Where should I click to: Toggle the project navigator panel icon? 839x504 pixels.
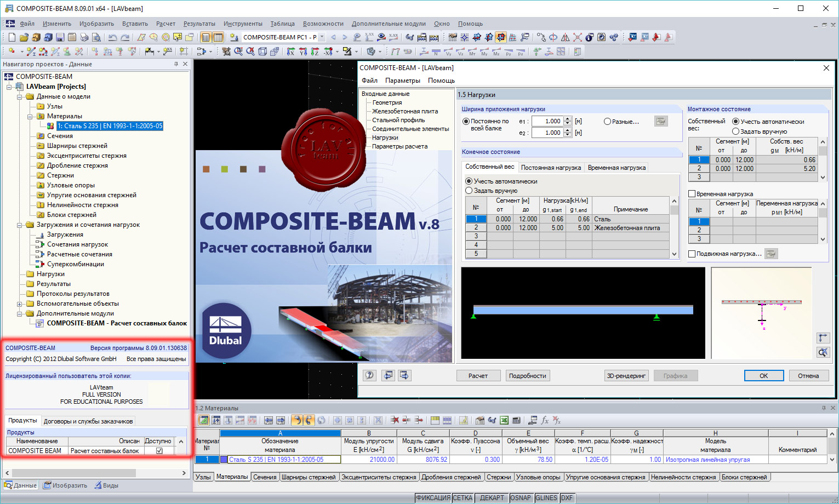tap(206, 37)
